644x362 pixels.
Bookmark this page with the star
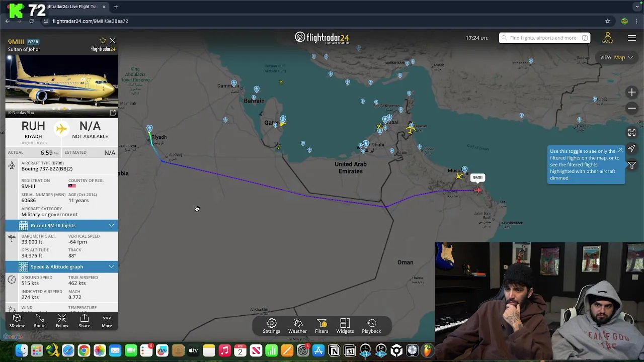(608, 21)
